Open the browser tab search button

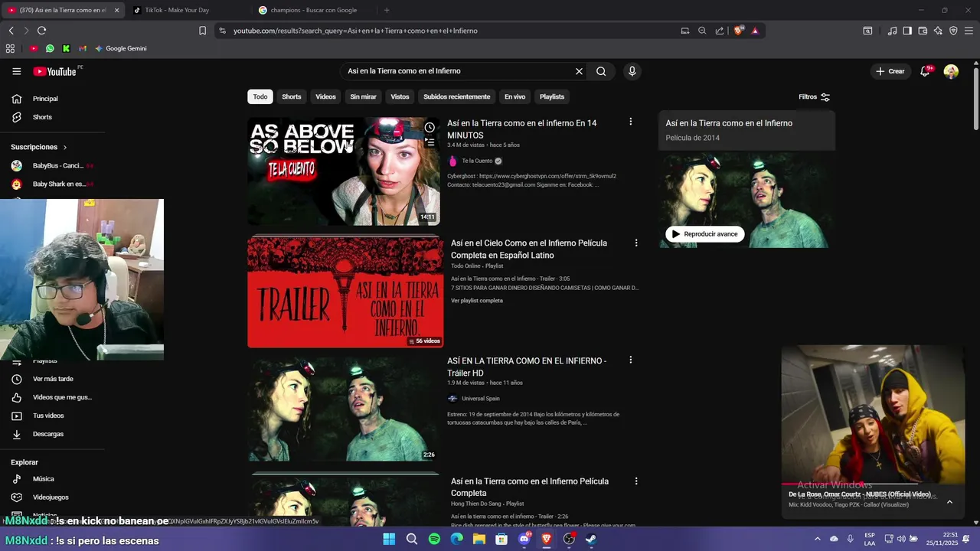867,31
